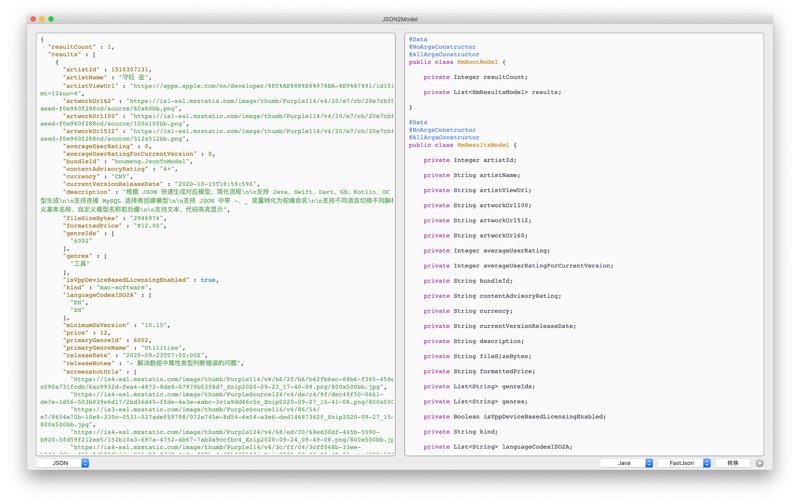Click the "primaryGenreName" : "Utilities" line
This screenshot has width=800, height=500.
pyautogui.click(x=124, y=348)
